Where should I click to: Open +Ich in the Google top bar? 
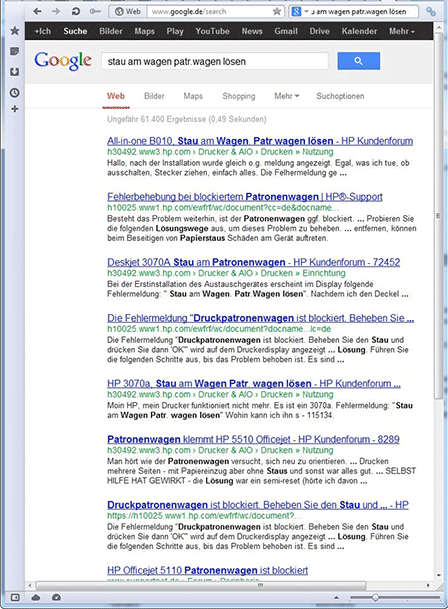[x=43, y=31]
